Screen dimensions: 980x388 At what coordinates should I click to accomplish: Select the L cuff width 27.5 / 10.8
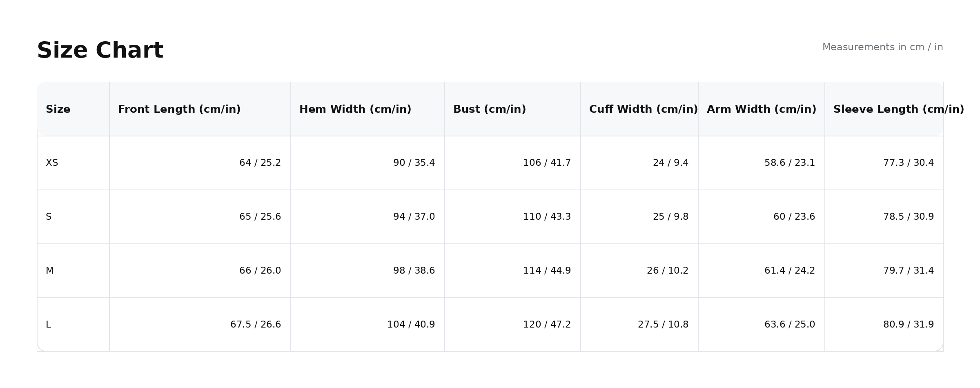(663, 325)
